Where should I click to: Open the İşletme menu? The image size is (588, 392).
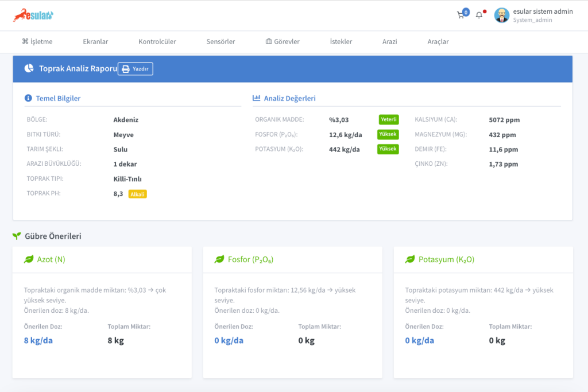pyautogui.click(x=37, y=41)
